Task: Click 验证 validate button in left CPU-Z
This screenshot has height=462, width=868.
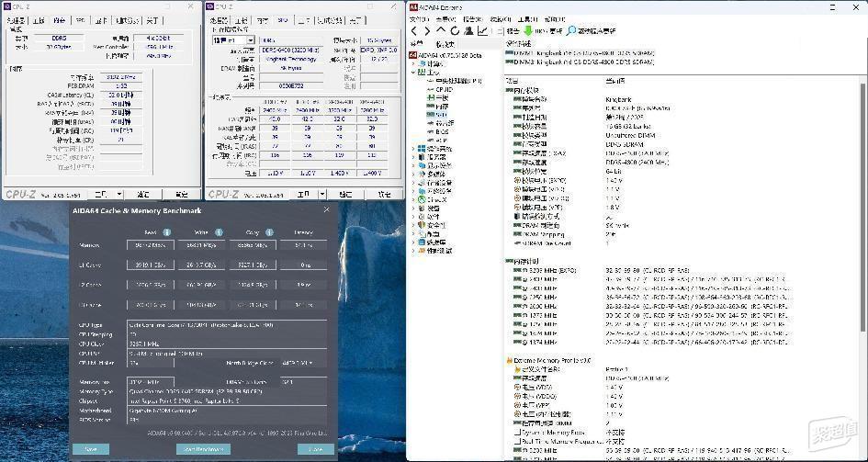Action: pos(142,194)
